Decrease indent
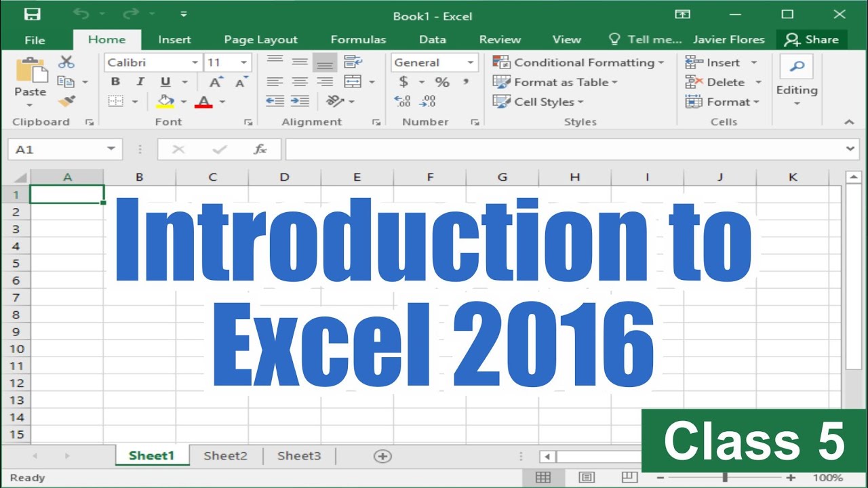868x488 pixels. click(x=275, y=101)
